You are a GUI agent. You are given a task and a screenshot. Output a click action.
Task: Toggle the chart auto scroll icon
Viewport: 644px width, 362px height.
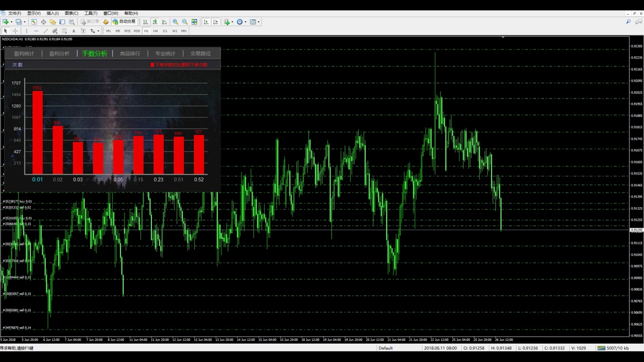tap(206, 22)
